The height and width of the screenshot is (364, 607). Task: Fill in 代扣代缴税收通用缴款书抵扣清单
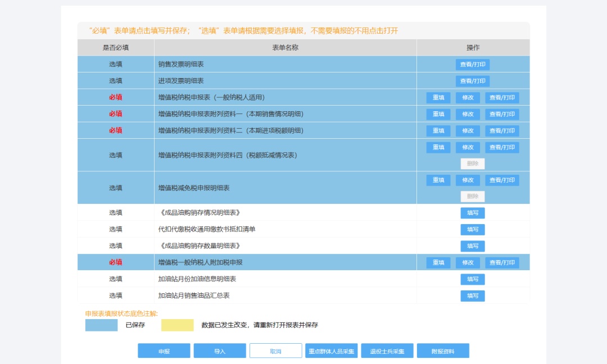coord(472,229)
